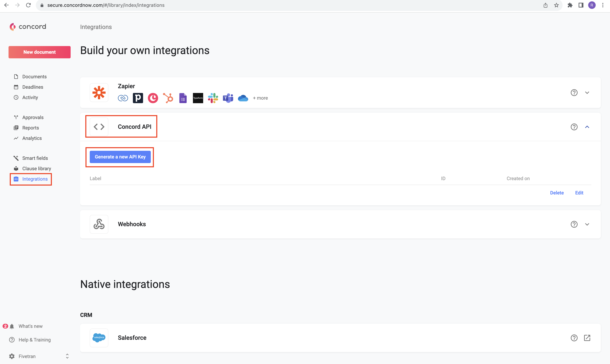Click the Approvals sidebar icon

(x=16, y=117)
